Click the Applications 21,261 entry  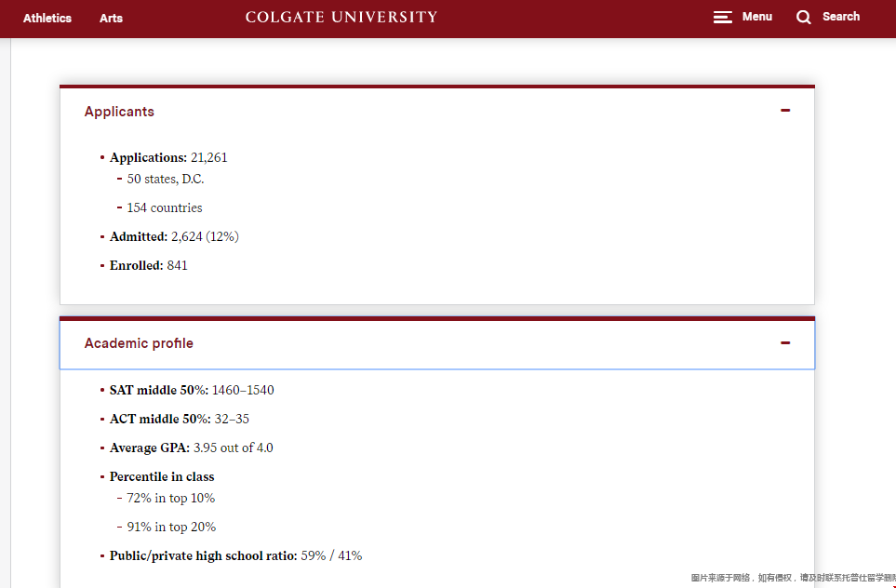(x=168, y=157)
